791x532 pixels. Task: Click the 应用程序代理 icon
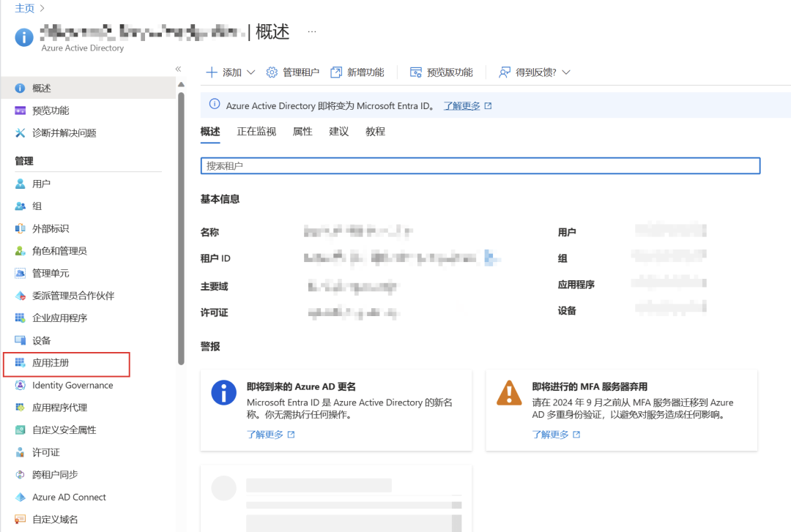click(x=20, y=408)
